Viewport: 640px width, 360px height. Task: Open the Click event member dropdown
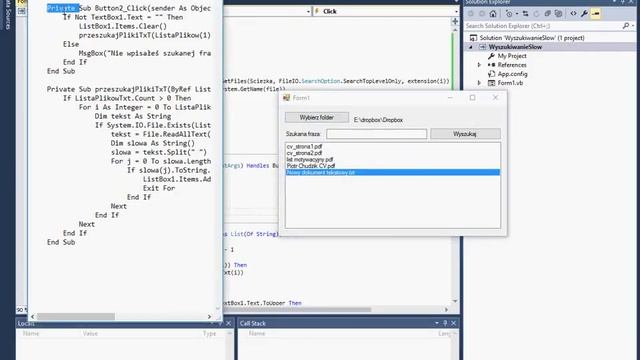(x=456, y=11)
